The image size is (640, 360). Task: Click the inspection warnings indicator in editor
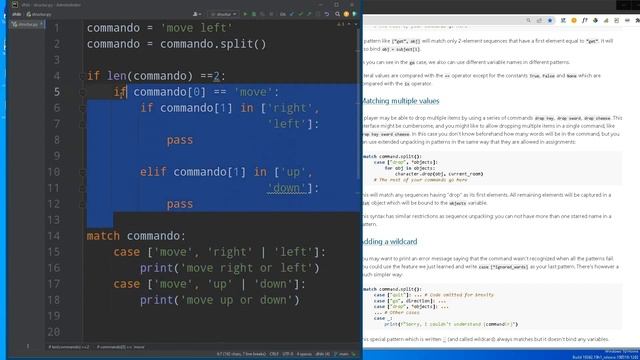341,24
